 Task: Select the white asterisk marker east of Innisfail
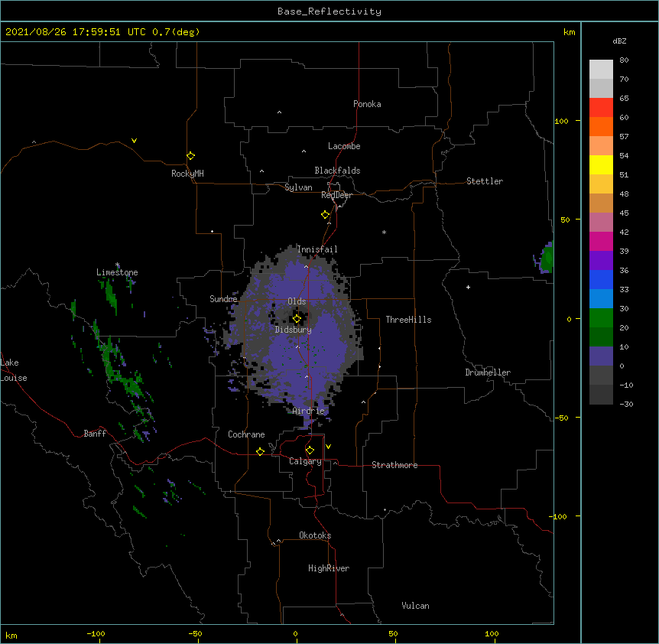pyautogui.click(x=384, y=232)
